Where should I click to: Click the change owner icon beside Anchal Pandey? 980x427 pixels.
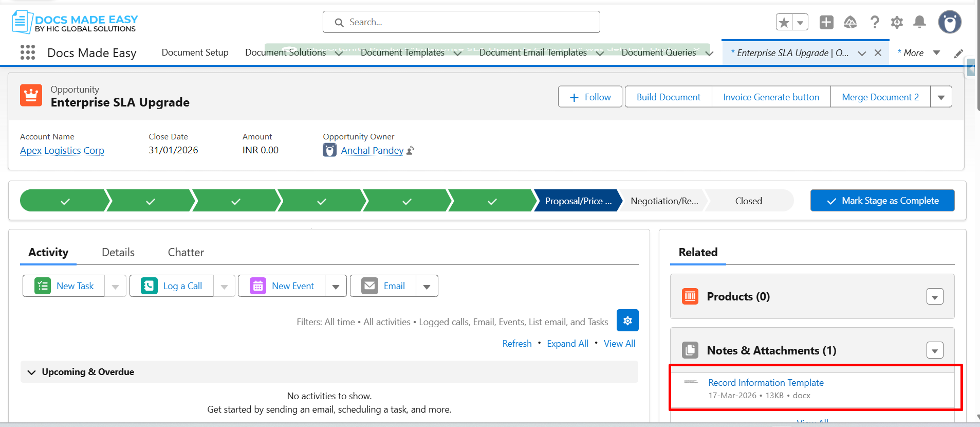410,151
